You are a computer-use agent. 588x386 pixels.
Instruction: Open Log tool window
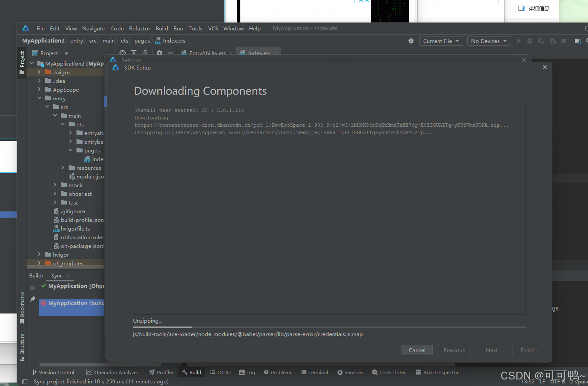coord(247,373)
